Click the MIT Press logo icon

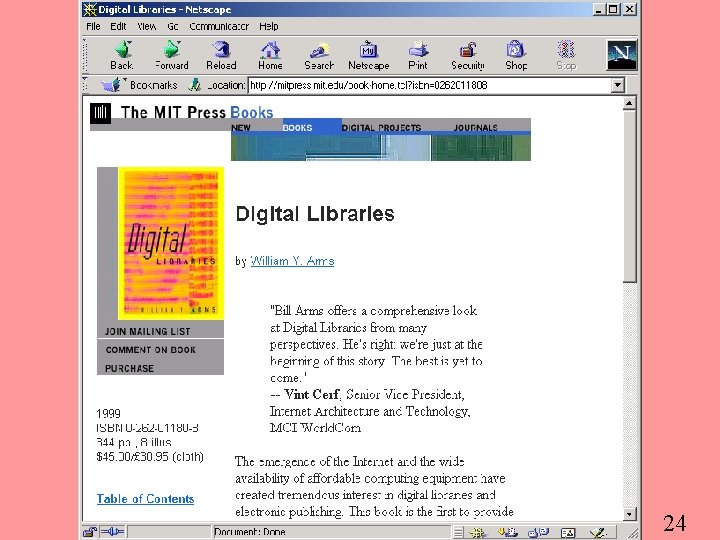click(x=101, y=113)
